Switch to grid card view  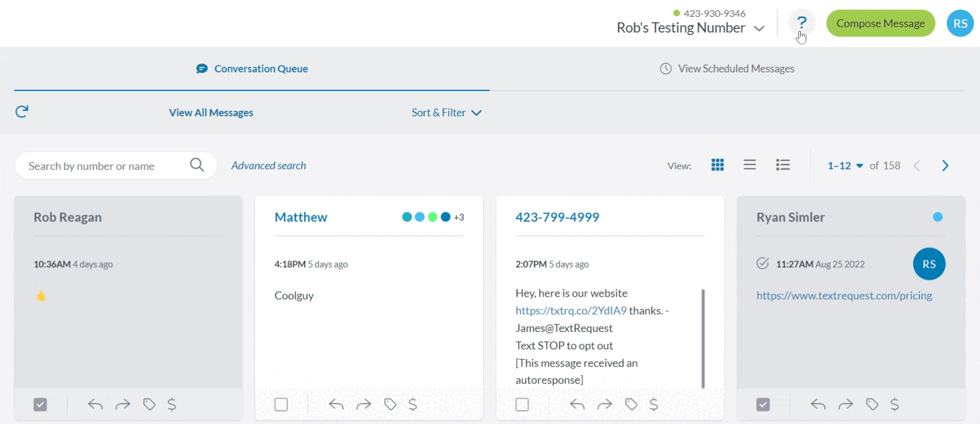pyautogui.click(x=718, y=165)
